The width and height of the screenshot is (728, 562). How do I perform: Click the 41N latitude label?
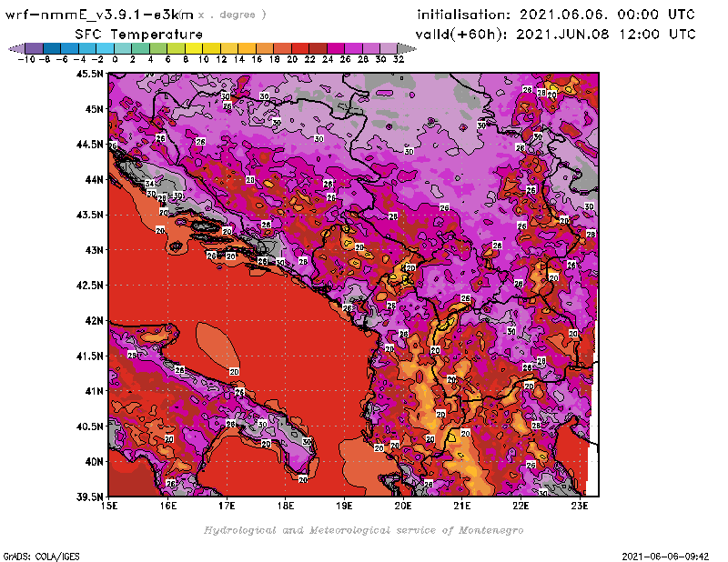94,391
